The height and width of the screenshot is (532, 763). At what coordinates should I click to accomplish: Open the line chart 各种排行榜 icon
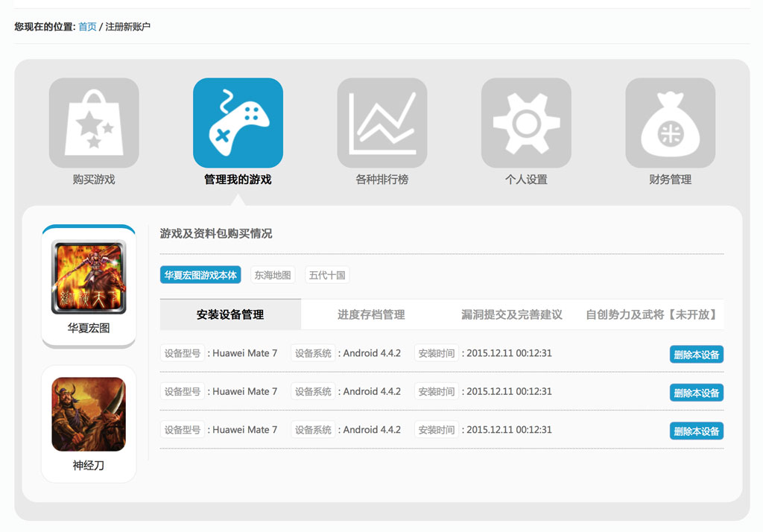click(381, 123)
